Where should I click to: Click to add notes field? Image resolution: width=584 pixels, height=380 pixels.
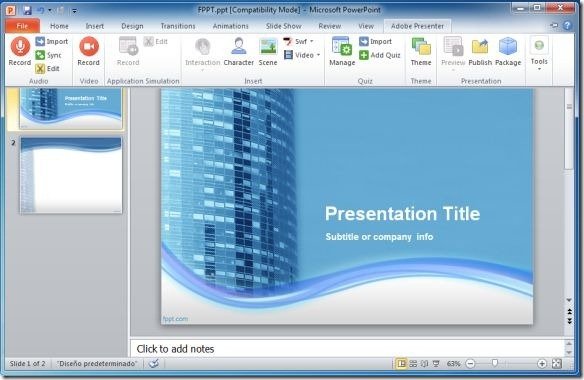point(347,349)
